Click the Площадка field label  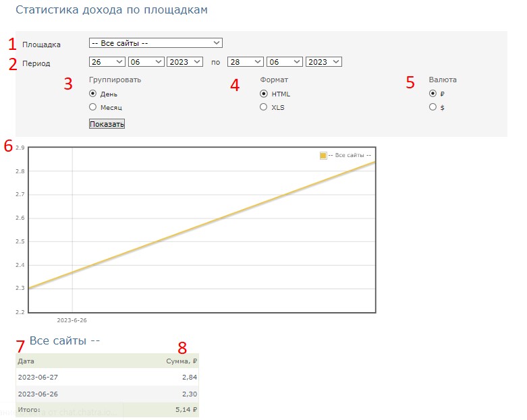[x=41, y=44]
